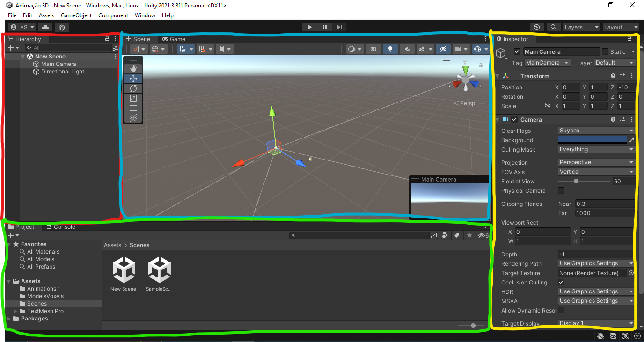Uncheck Occlusion Culling checkbox
Image resolution: width=644 pixels, height=342 pixels.
[561, 282]
